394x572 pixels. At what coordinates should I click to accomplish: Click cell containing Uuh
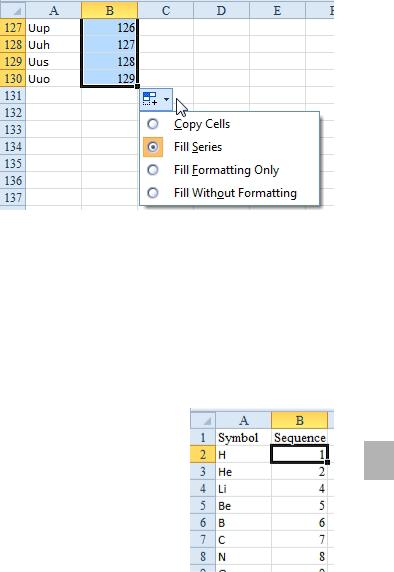pyautogui.click(x=54, y=45)
